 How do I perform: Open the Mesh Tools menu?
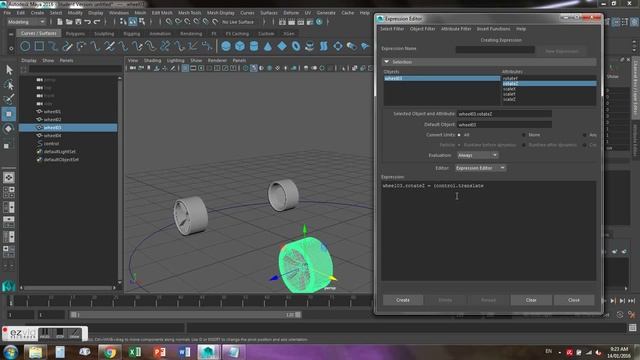point(189,13)
